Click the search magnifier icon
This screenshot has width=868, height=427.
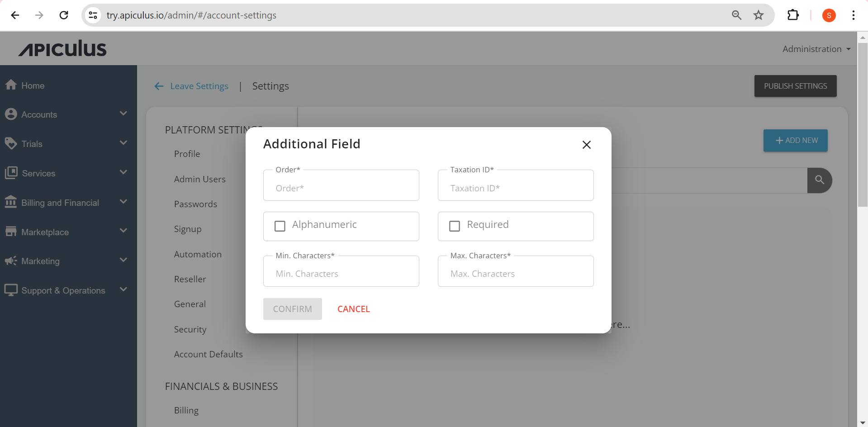pos(819,180)
